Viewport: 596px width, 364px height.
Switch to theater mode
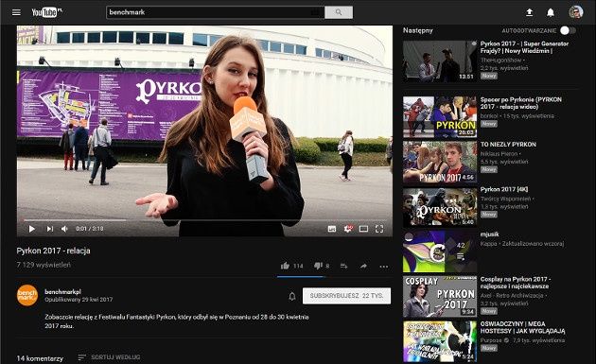364,229
